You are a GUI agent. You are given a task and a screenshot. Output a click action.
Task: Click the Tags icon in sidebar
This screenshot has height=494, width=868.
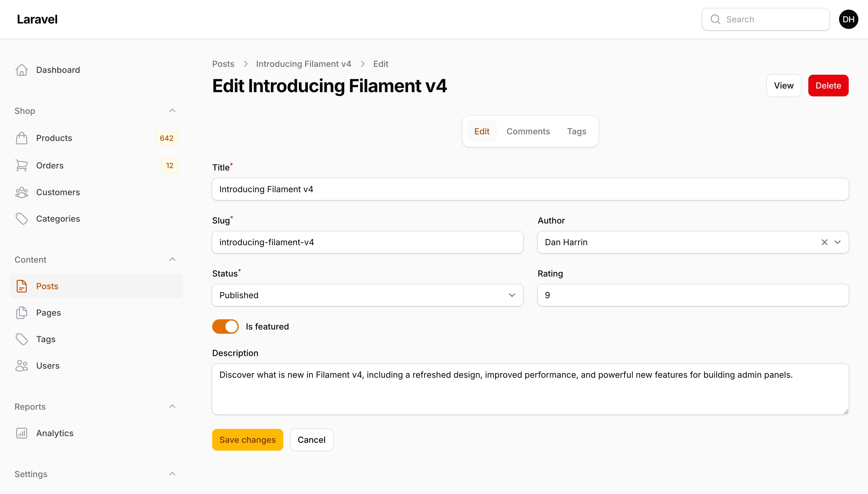22,339
